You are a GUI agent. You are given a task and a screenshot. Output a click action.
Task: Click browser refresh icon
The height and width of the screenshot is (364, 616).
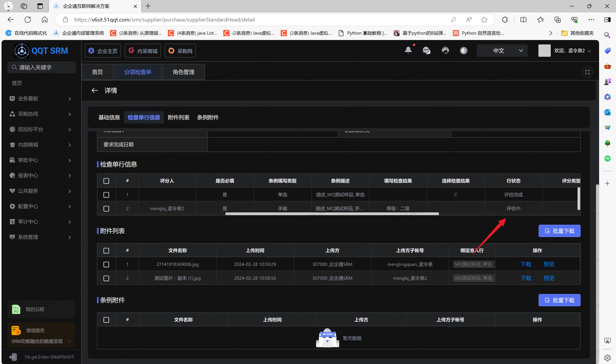click(x=28, y=20)
